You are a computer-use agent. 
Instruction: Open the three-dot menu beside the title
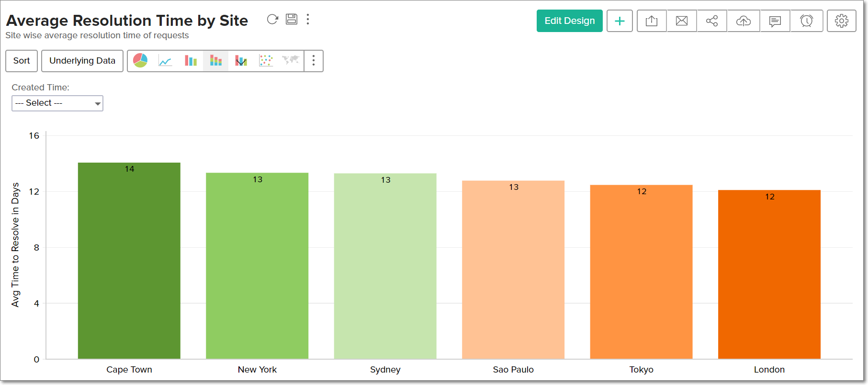click(308, 19)
